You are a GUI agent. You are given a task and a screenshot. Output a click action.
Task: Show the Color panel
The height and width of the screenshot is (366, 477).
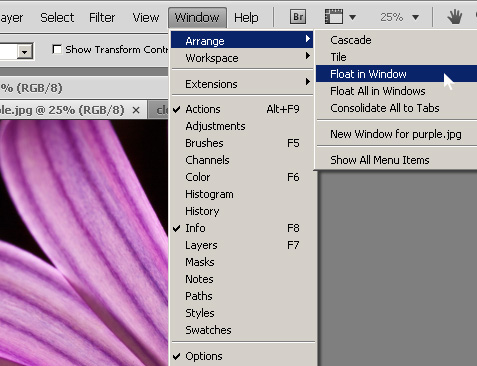(x=242, y=177)
